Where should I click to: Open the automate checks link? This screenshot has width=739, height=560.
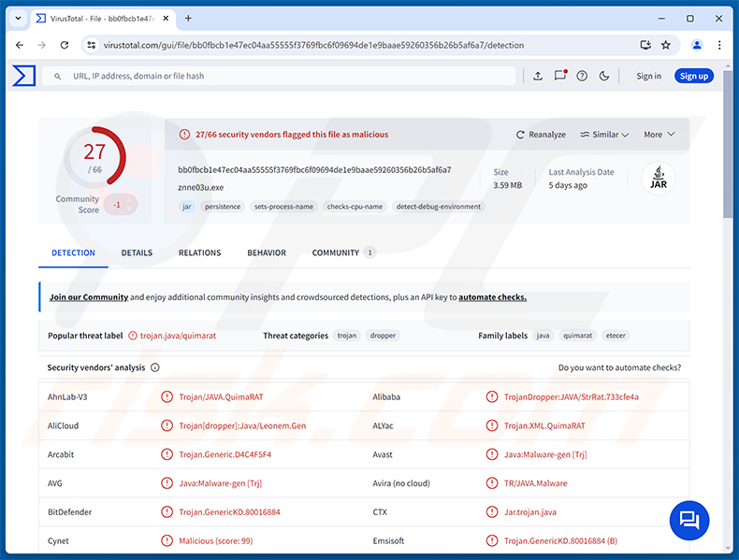click(492, 297)
